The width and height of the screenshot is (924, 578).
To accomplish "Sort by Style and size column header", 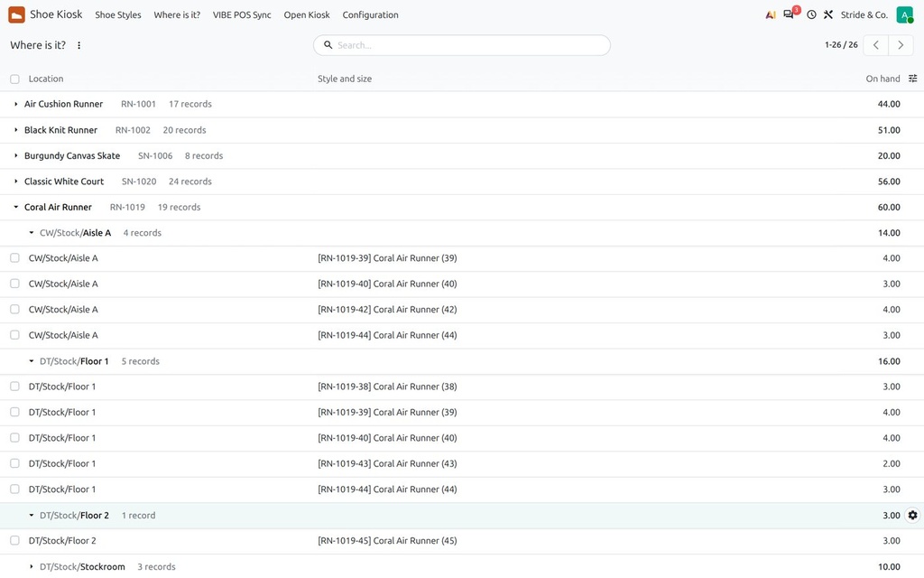I will (345, 79).
